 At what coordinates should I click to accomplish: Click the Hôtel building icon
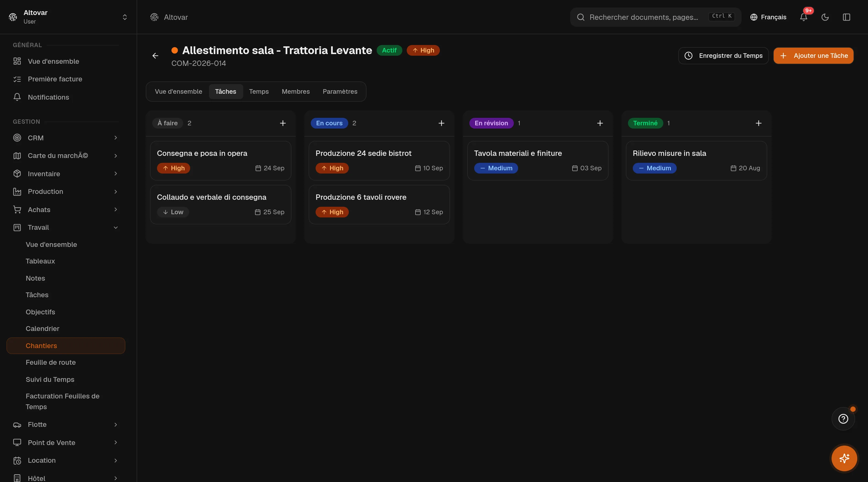17,478
